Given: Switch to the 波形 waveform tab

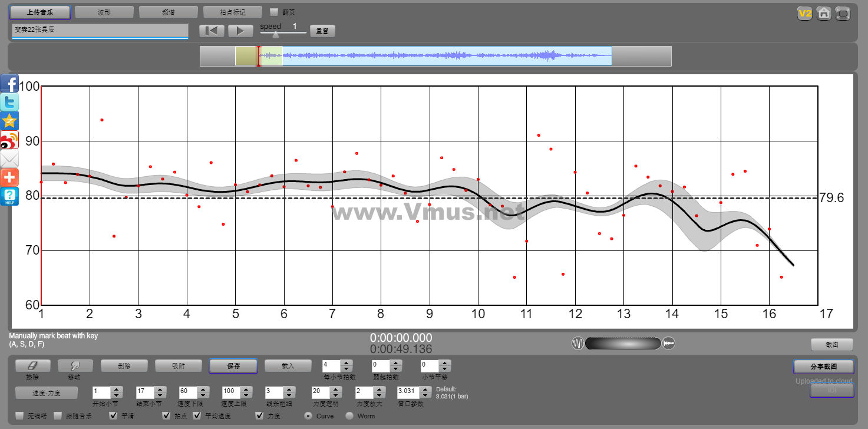Looking at the screenshot, I should click(104, 12).
